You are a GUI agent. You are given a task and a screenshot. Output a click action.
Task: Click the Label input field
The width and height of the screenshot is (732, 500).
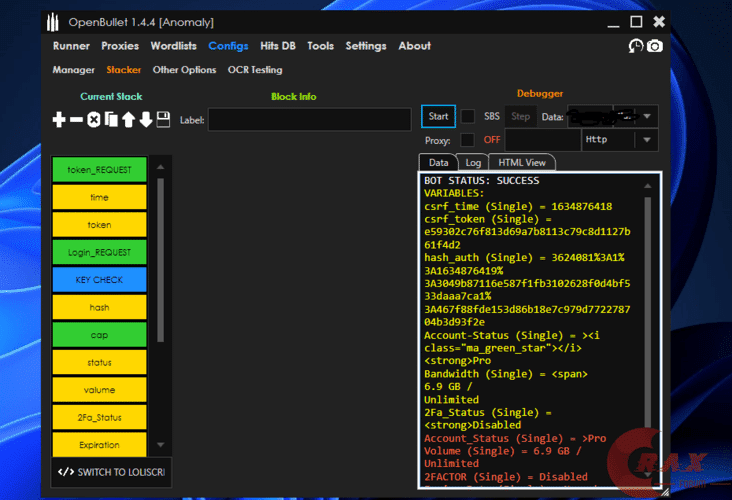(309, 120)
